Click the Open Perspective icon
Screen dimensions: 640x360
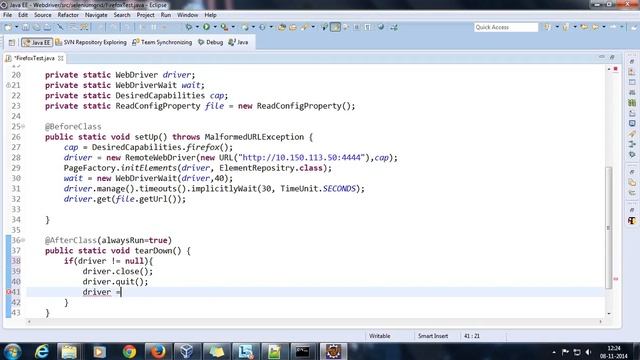click(x=12, y=42)
